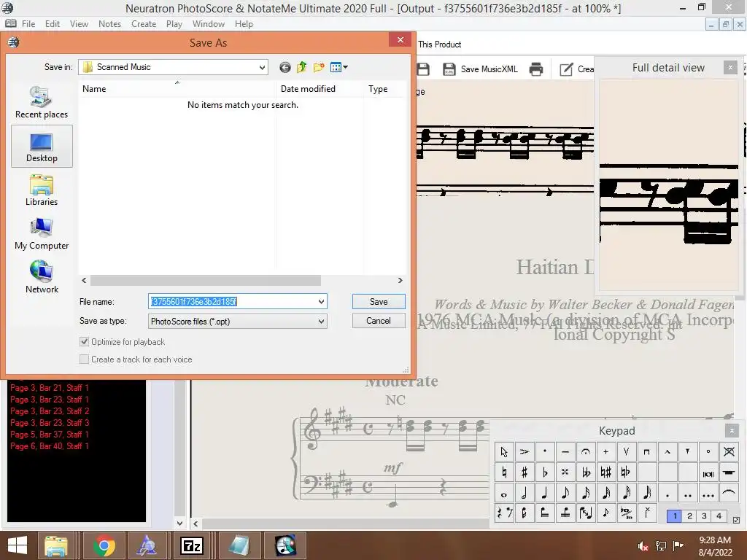Screen dimensions: 747x560
Task: Toggle Create a track for each voice
Action: [x=85, y=359]
